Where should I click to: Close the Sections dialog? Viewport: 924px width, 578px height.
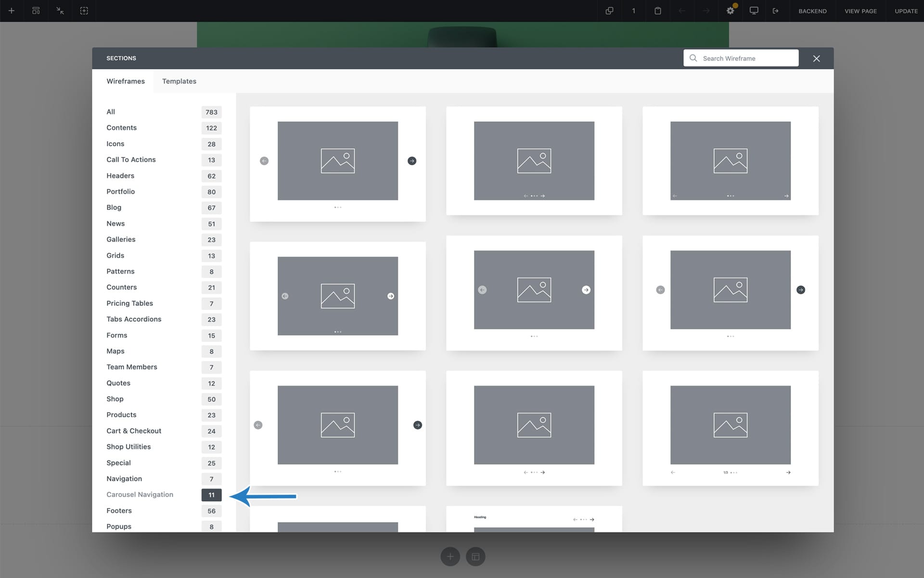click(816, 58)
